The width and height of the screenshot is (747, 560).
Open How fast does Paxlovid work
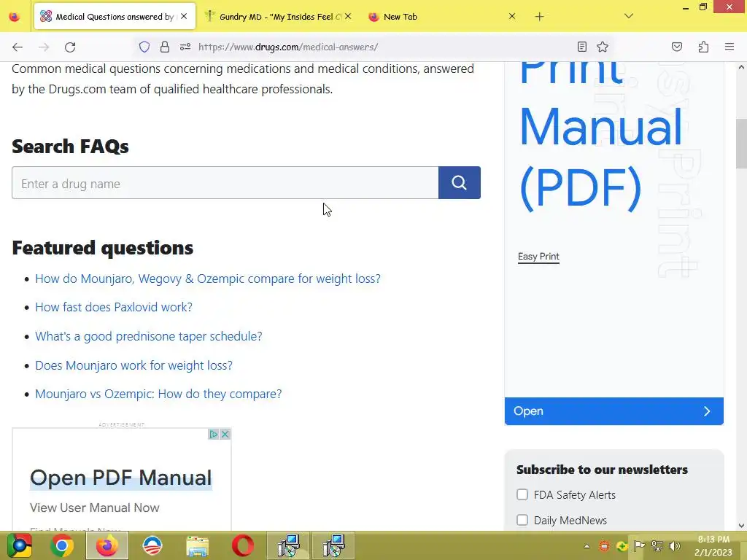click(x=114, y=307)
